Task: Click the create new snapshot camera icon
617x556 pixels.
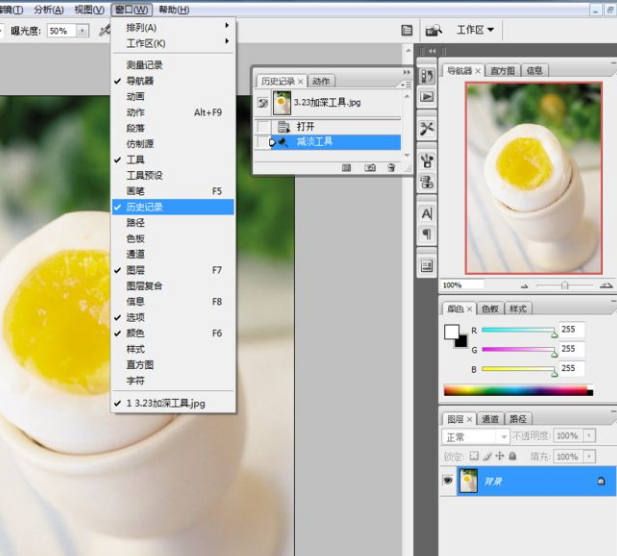Action: pyautogui.click(x=369, y=168)
